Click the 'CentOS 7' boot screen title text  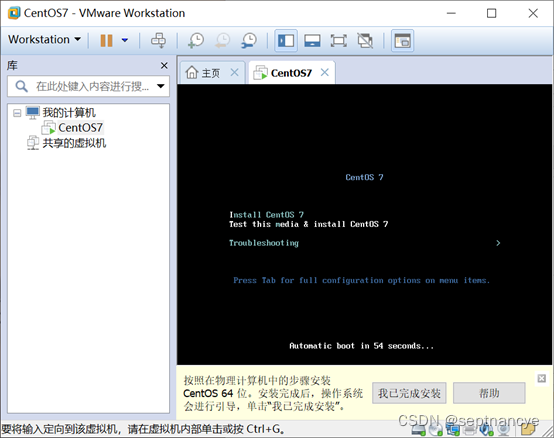364,177
